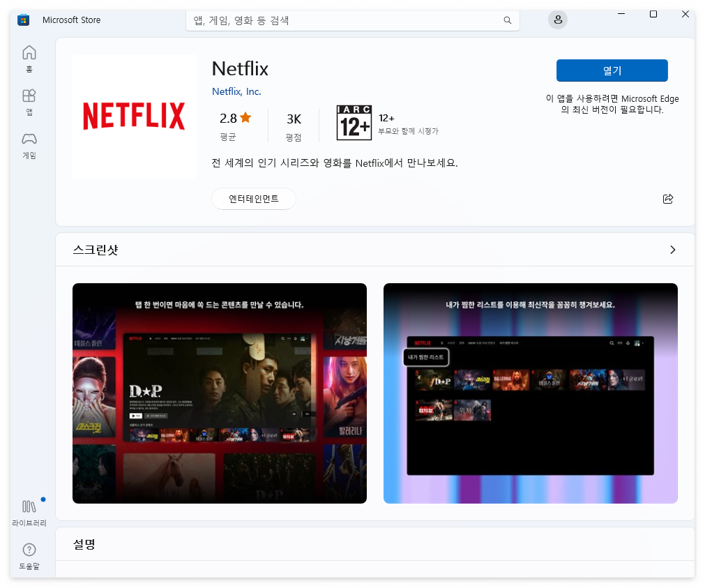Select the 엔터테인먼트 category tag

(253, 199)
